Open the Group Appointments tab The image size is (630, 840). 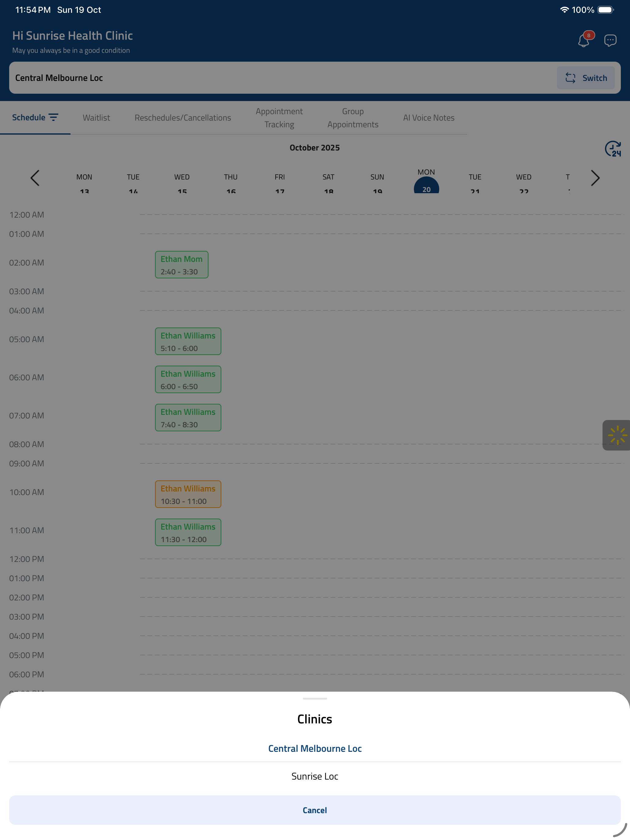[353, 118]
